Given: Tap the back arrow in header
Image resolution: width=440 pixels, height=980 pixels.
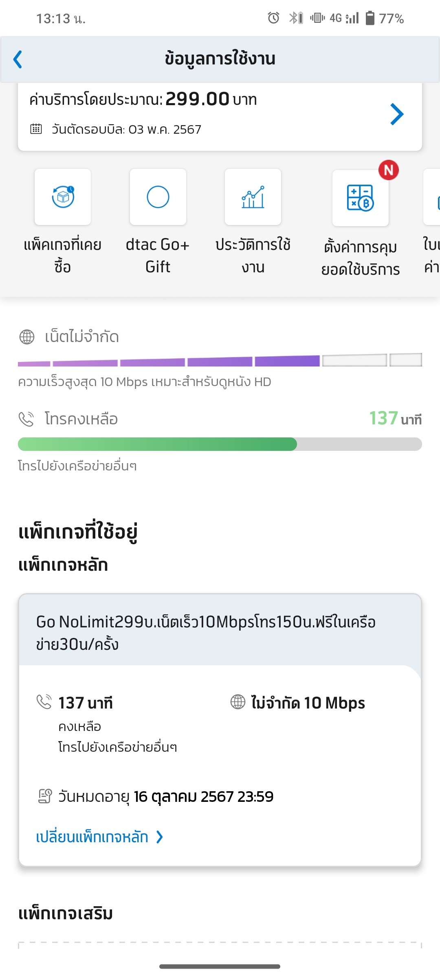Looking at the screenshot, I should [x=18, y=60].
